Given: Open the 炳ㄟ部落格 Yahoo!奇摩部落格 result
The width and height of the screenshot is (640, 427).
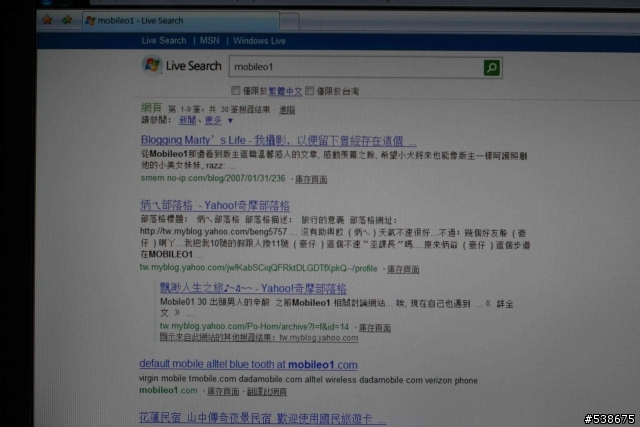Looking at the screenshot, I should click(x=215, y=205).
